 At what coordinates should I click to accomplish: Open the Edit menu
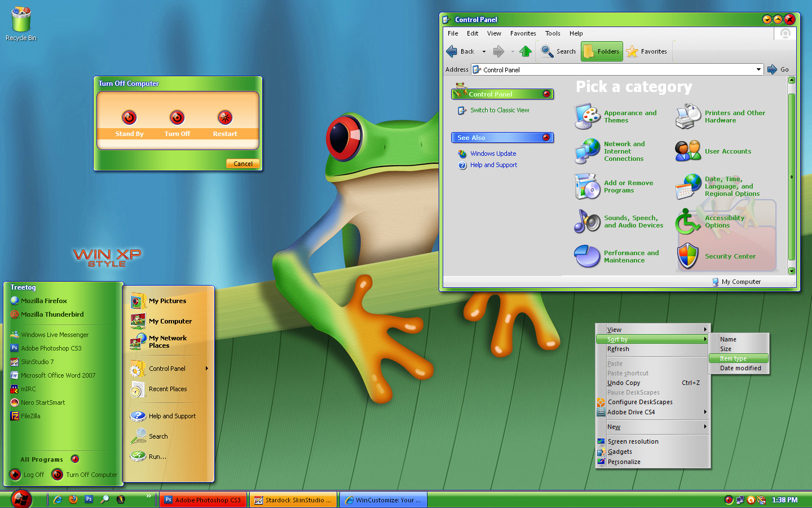coord(473,33)
